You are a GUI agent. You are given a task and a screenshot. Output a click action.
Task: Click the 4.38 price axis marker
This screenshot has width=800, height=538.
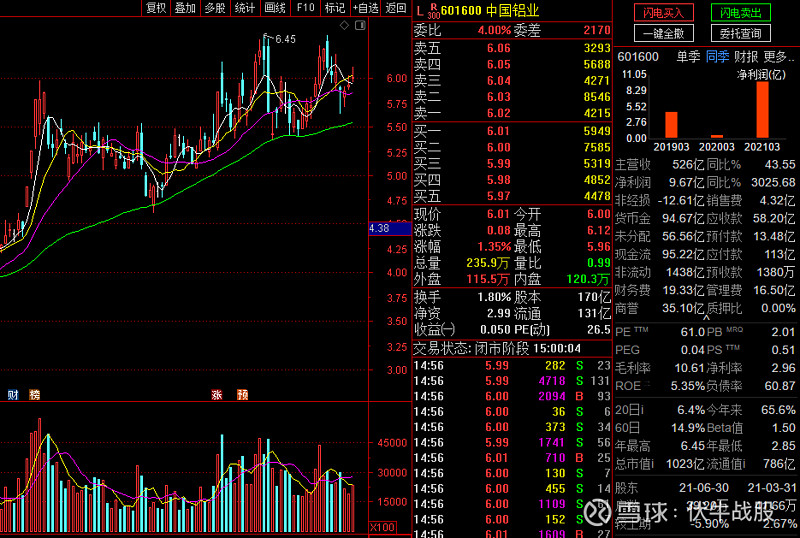point(390,228)
